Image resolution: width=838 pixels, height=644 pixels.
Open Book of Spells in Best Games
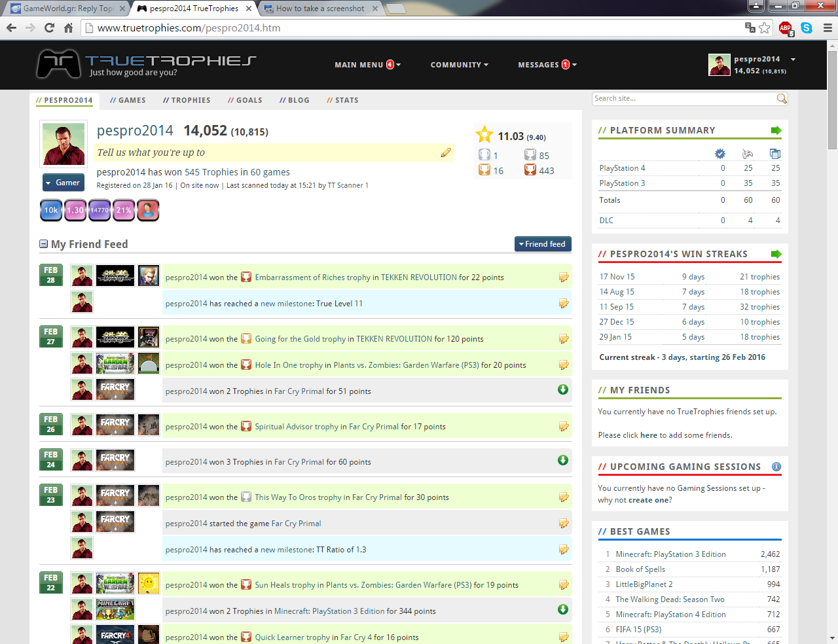point(640,569)
